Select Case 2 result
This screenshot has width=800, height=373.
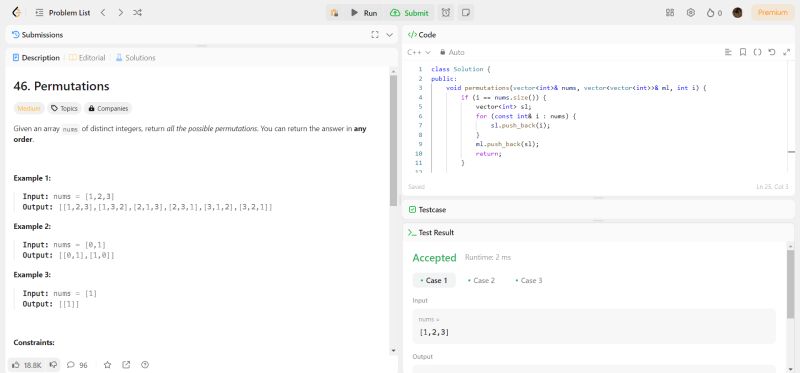pos(481,280)
